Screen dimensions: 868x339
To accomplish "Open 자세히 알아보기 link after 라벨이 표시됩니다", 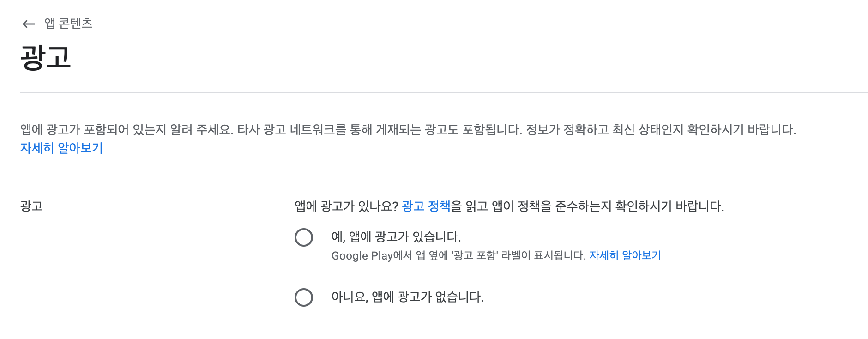I will [625, 255].
